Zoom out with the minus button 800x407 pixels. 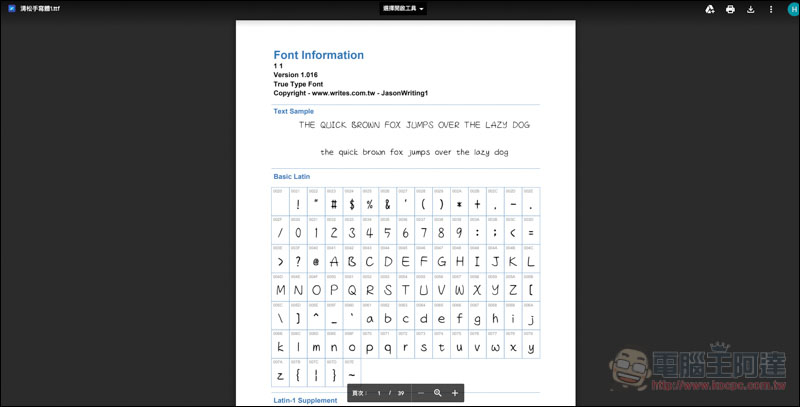(x=421, y=393)
